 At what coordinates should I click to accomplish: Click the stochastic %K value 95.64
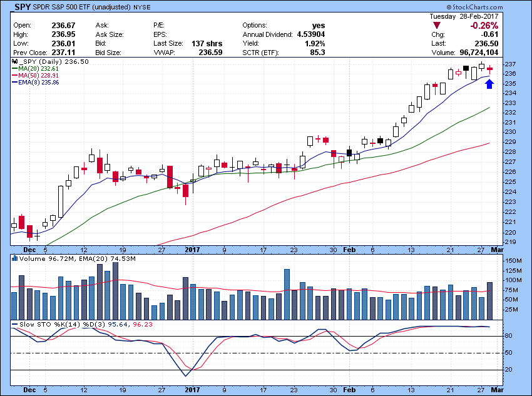point(118,325)
